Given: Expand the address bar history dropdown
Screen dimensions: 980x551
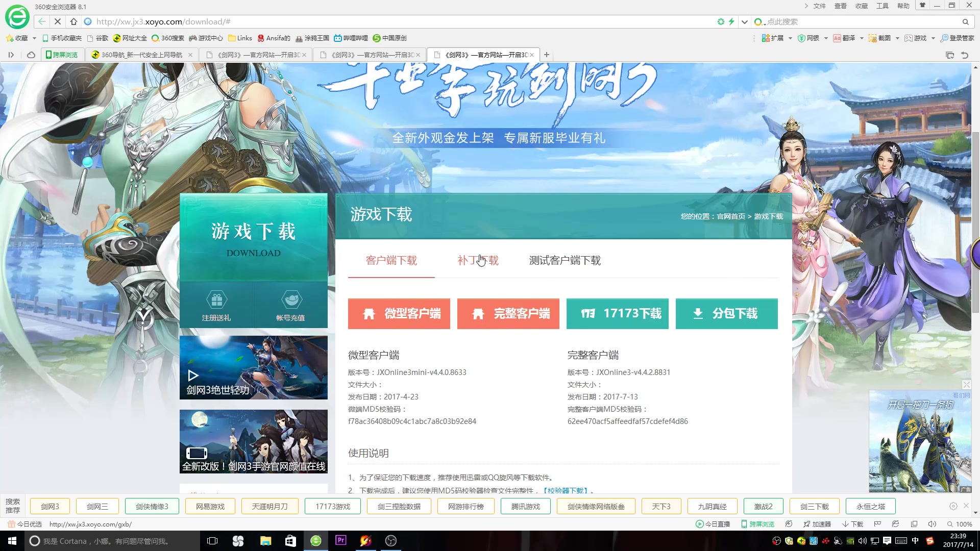Looking at the screenshot, I should (x=745, y=21).
